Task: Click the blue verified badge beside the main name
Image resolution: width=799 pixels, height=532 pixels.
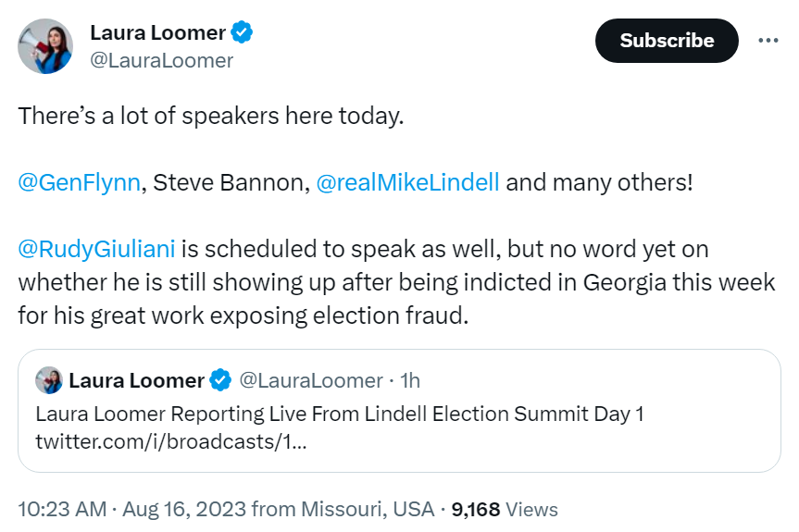Action: point(242,32)
